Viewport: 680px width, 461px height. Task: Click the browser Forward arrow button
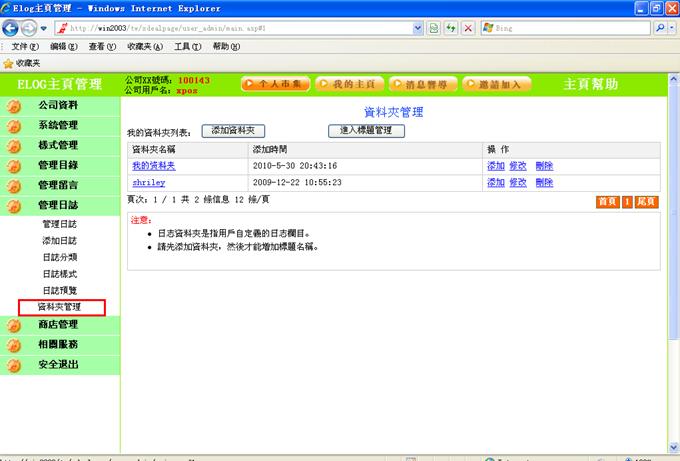[x=30, y=27]
